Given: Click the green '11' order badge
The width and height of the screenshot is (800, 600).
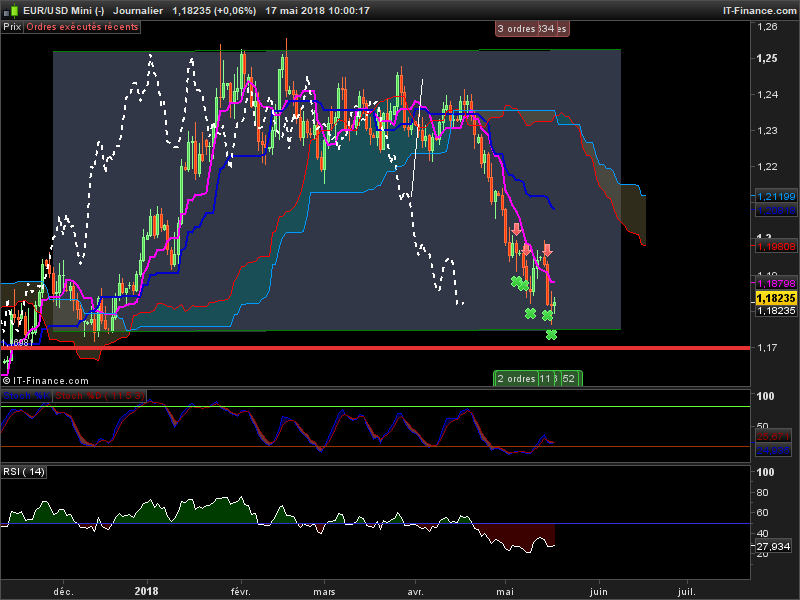Looking at the screenshot, I should click(545, 379).
